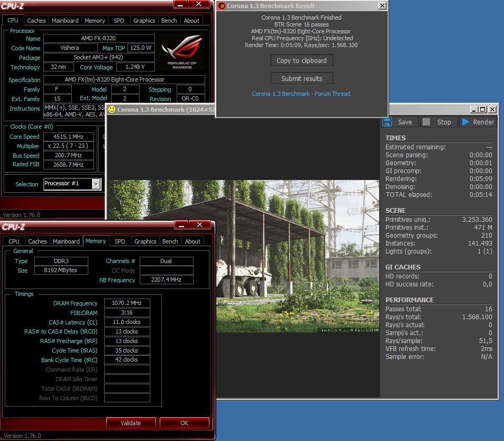
Task: Click Core Speed value 4515.1 MHz
Action: click(x=68, y=137)
